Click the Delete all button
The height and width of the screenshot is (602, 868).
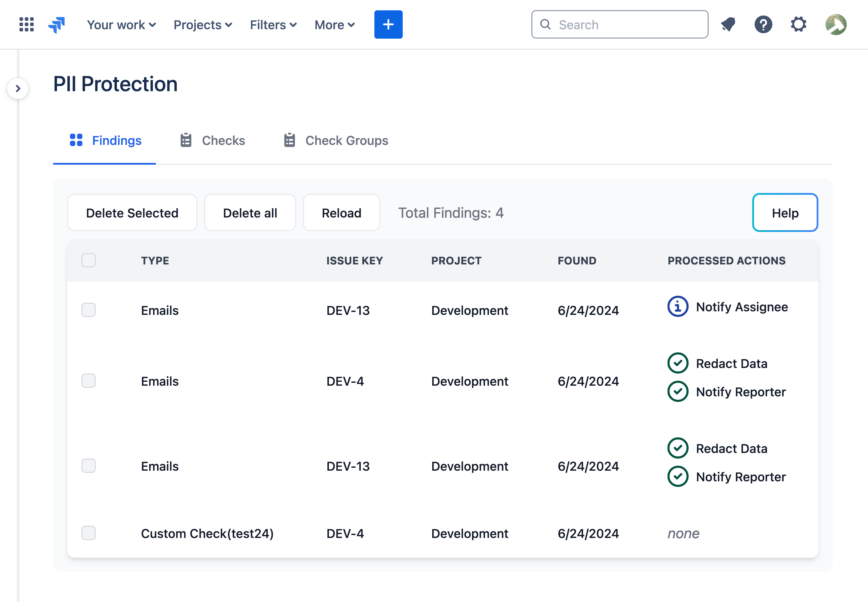coord(250,213)
